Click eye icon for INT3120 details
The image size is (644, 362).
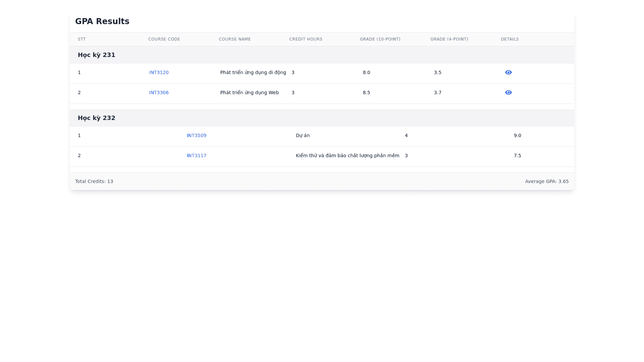tap(508, 72)
